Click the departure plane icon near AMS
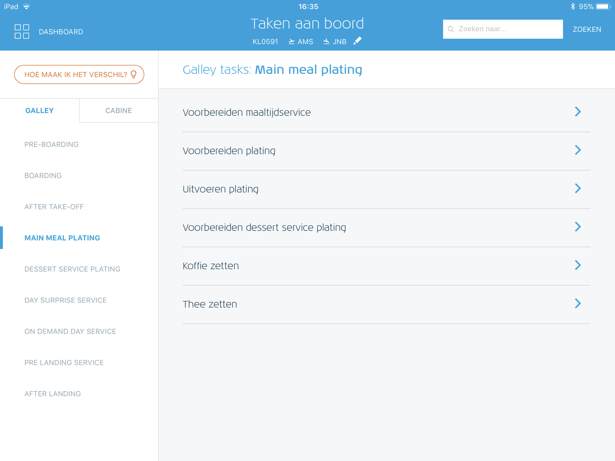Image resolution: width=615 pixels, height=461 pixels. 291,42
